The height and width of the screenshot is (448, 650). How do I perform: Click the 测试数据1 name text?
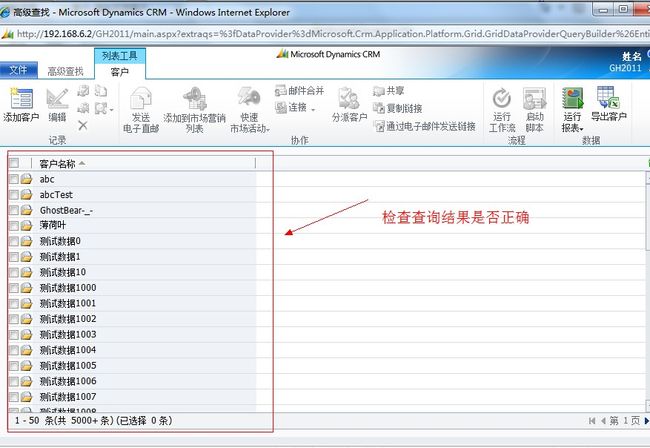point(60,257)
